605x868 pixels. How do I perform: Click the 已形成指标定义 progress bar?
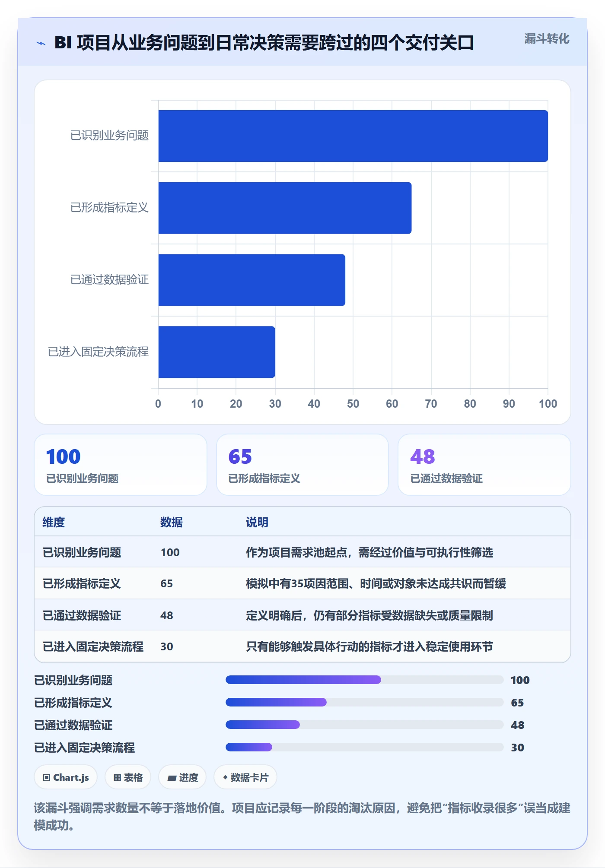coord(365,702)
